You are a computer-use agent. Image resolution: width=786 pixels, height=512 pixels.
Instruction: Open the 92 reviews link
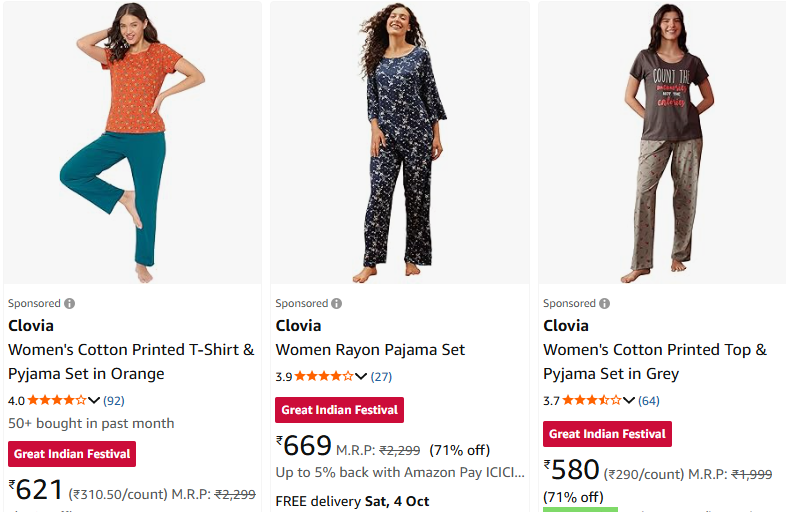[x=114, y=400]
